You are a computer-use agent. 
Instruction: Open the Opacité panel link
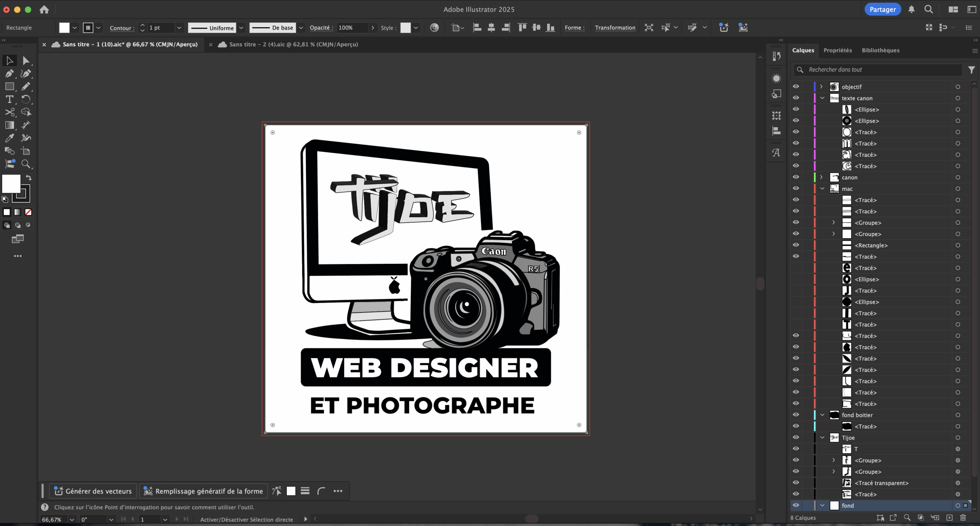(321, 28)
